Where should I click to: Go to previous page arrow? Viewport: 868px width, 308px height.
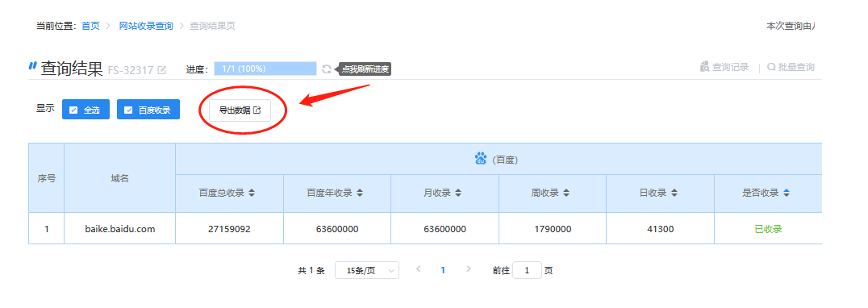click(419, 269)
